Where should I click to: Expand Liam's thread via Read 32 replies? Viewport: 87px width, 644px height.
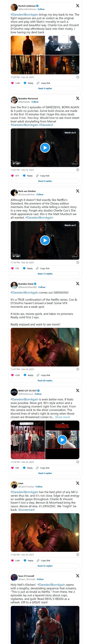(45, 566)
